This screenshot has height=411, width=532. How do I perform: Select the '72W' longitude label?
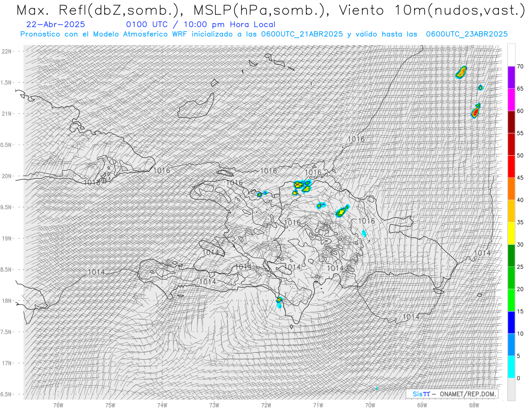pos(266,405)
